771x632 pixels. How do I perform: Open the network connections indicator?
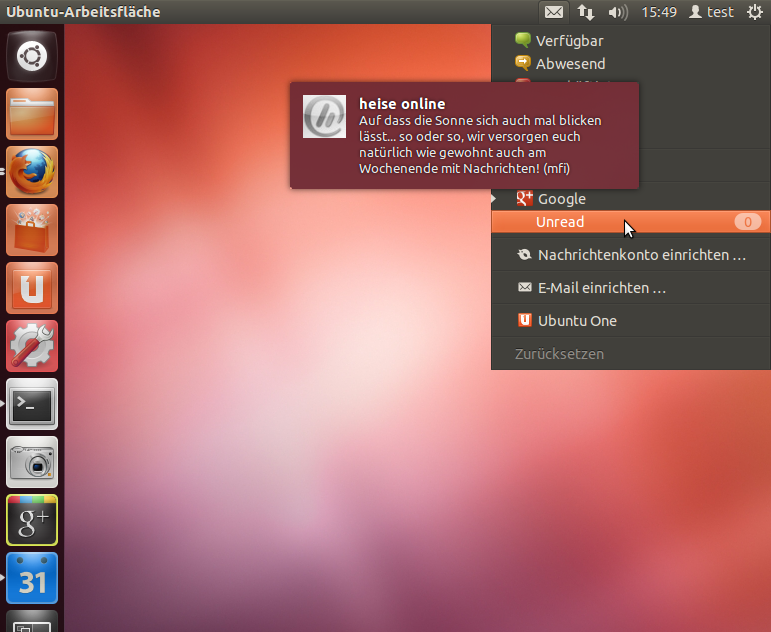coord(586,12)
